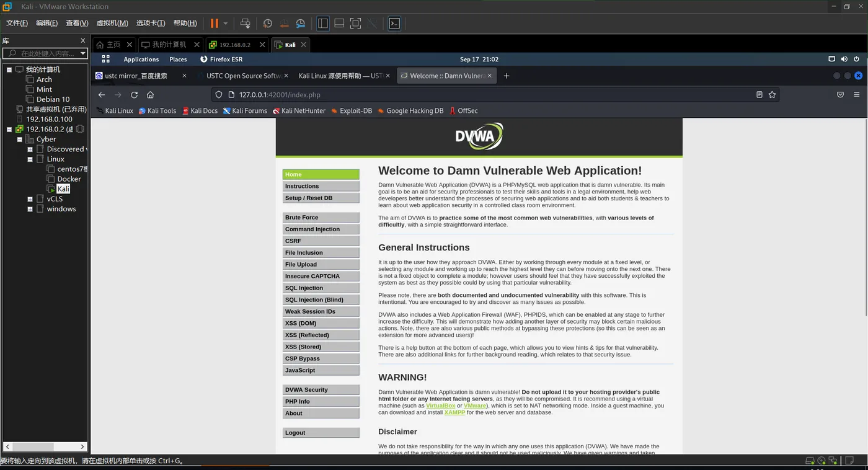This screenshot has width=868, height=470.
Task: Enter full screen mode icon
Action: (x=355, y=23)
